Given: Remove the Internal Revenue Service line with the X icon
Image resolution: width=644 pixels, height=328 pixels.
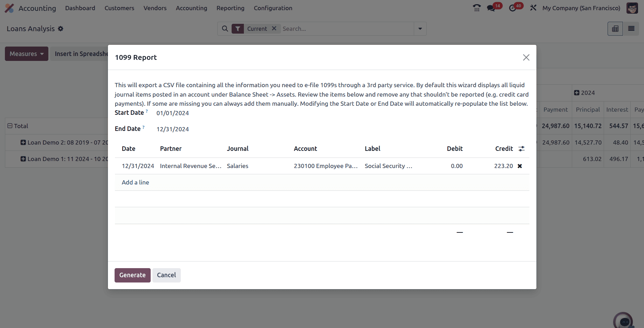Looking at the screenshot, I should [520, 166].
